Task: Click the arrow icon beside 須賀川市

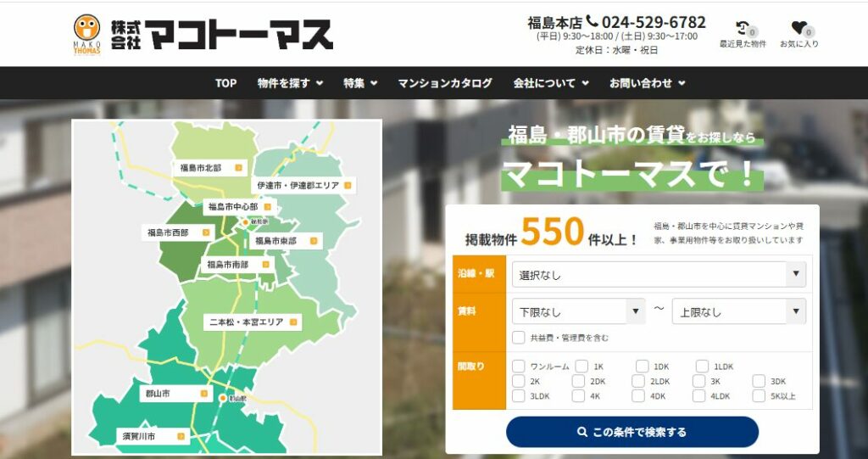Action: click(x=181, y=437)
